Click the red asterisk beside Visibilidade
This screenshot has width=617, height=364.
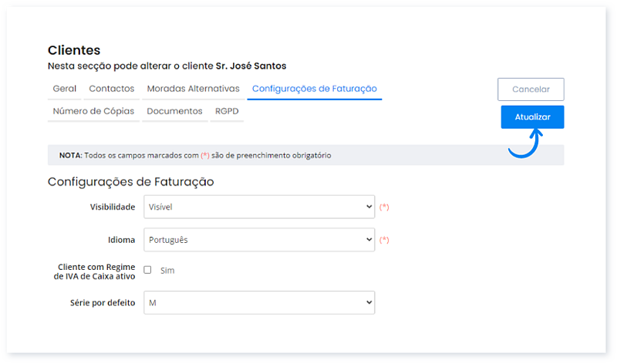[384, 207]
